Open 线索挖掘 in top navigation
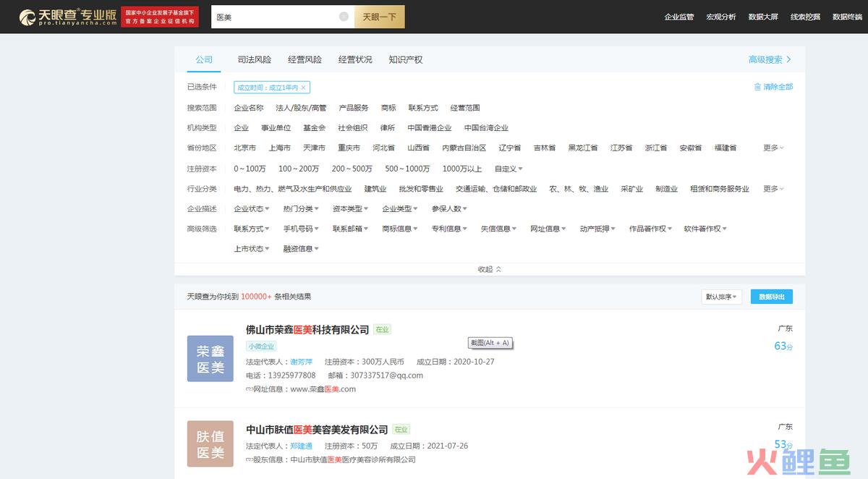 tap(805, 17)
